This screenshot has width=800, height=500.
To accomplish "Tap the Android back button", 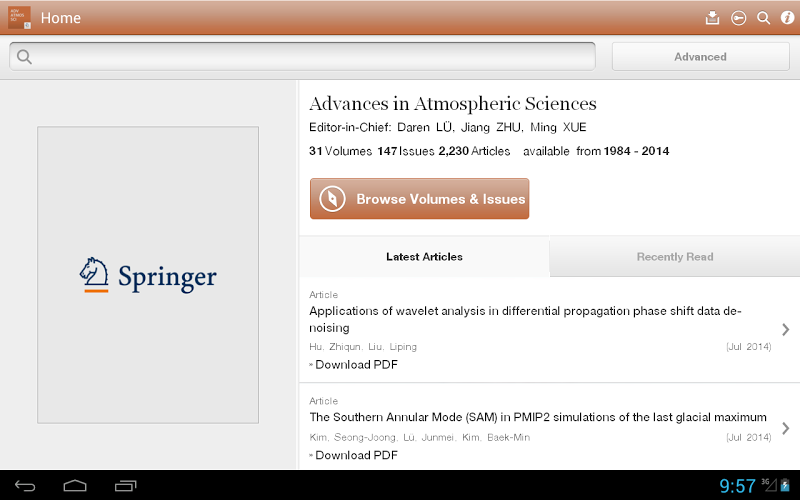I will pyautogui.click(x=25, y=486).
